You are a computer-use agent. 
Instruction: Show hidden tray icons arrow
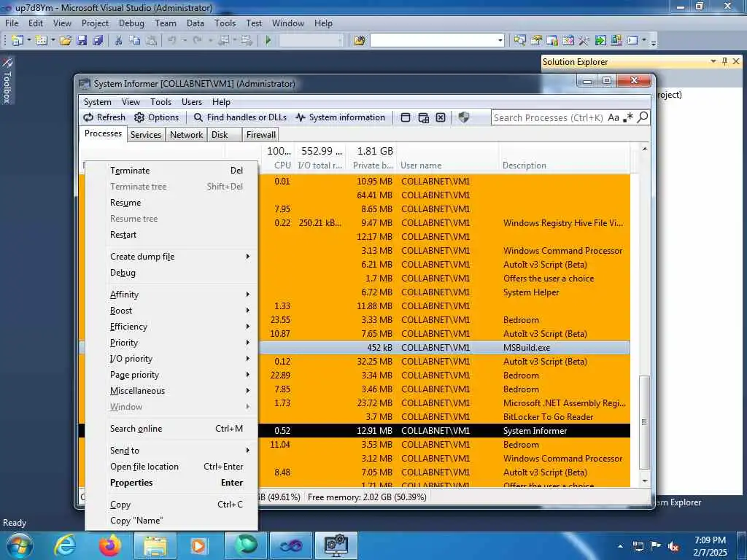(620, 546)
